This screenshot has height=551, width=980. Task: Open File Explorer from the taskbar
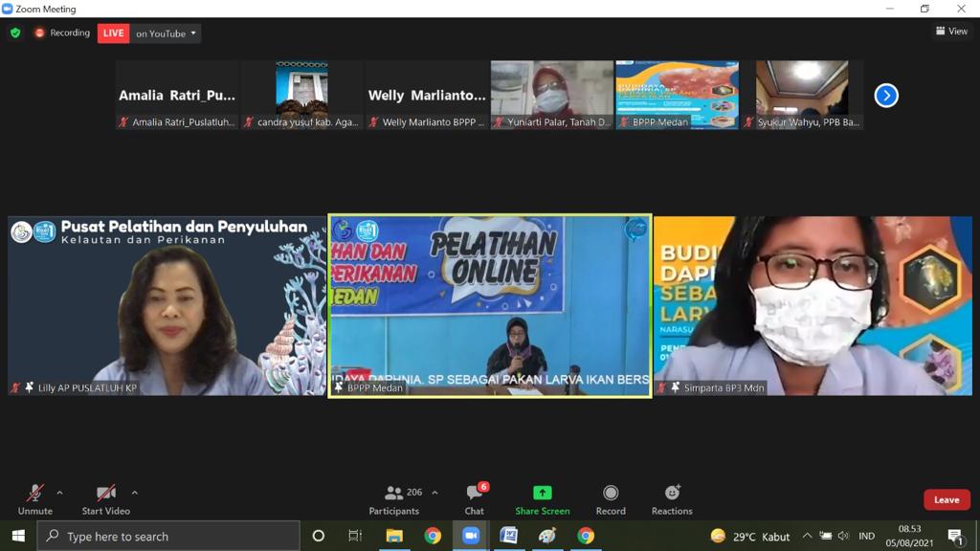(394, 536)
